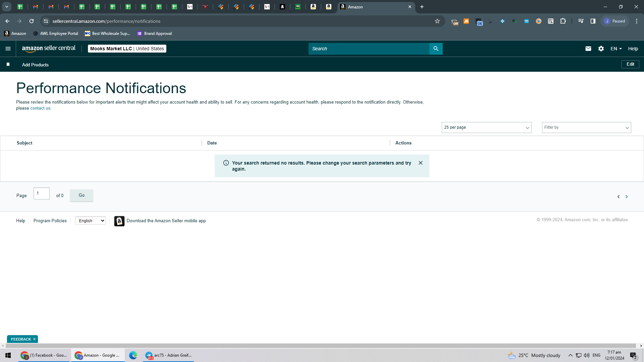Open the 25 per page dropdown
The height and width of the screenshot is (362, 644).
(486, 127)
